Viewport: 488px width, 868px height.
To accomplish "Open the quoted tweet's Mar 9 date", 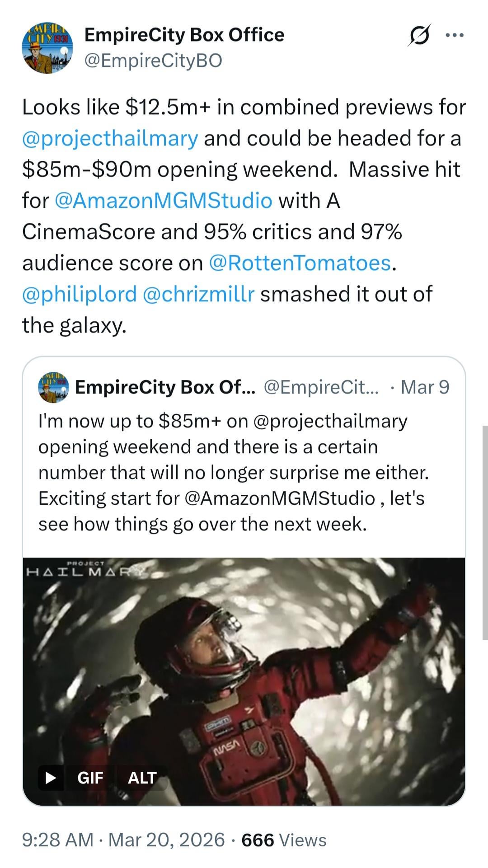I will click(x=425, y=387).
